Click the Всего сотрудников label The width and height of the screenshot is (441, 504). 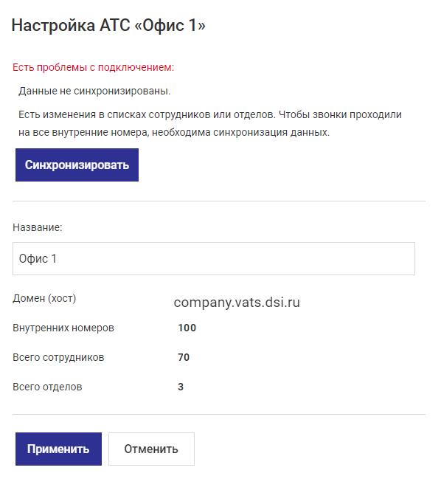pos(58,357)
